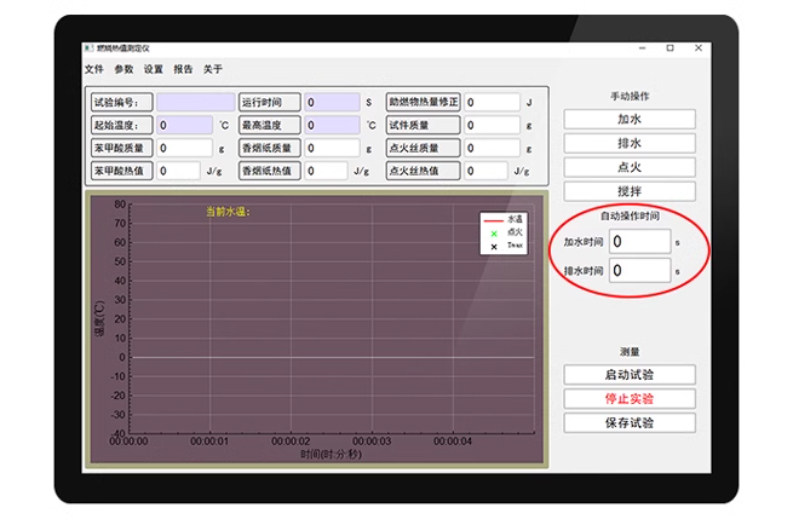Screen dimensions: 790x525
Task: Click the 最高温度 label
Action: pos(270,125)
